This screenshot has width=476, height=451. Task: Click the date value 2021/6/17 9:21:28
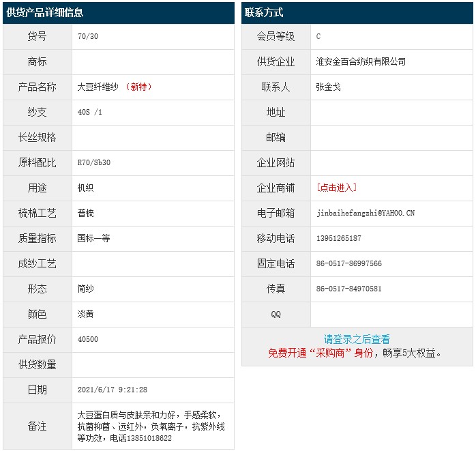[113, 390]
